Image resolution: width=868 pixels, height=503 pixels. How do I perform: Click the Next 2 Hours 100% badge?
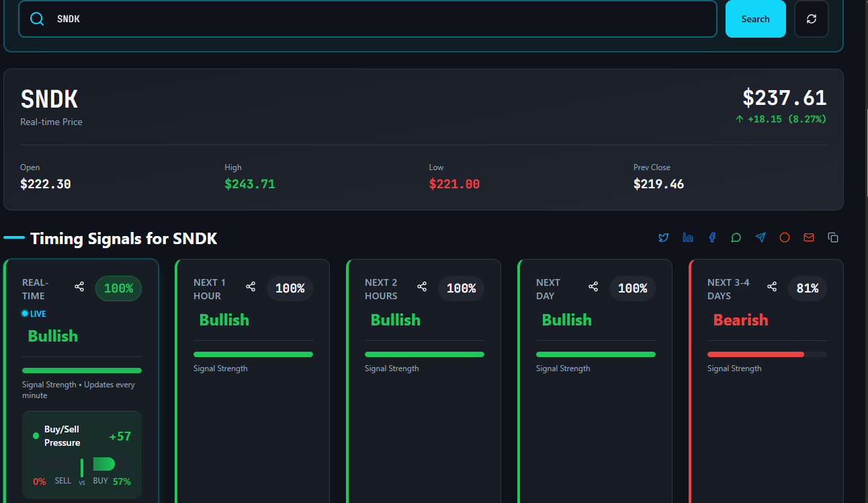point(462,288)
